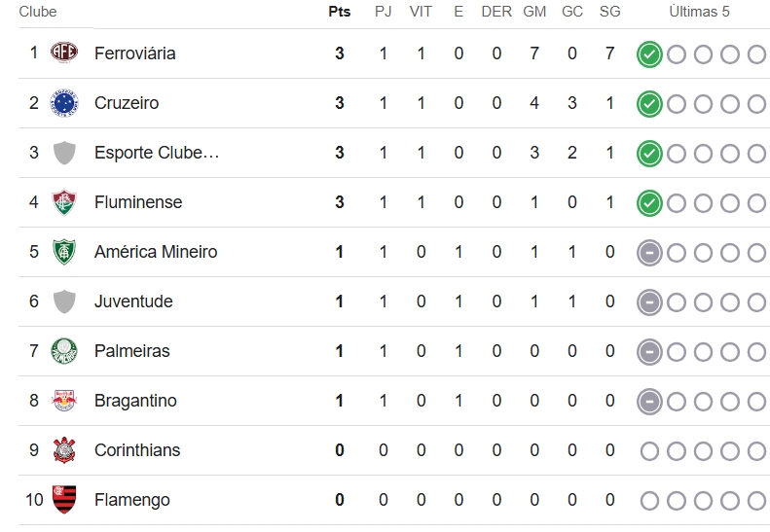
Task: Click the América Mineiro green crest
Action: click(x=64, y=251)
